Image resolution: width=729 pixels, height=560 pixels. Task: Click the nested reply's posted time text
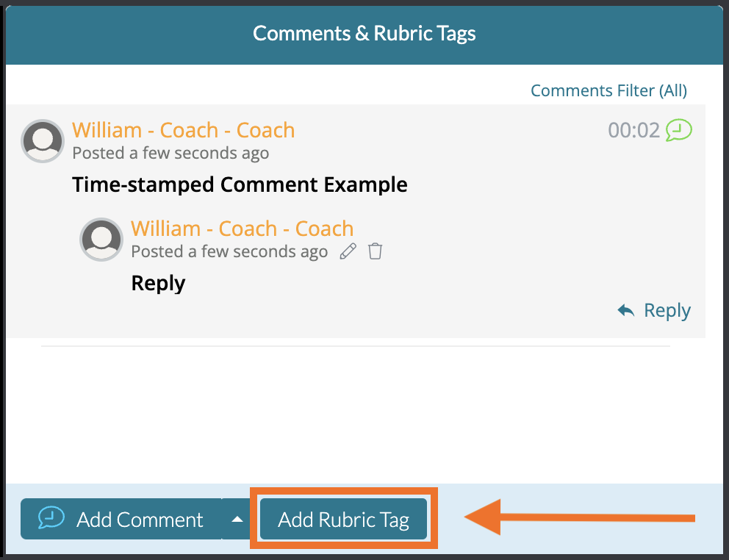pos(229,252)
